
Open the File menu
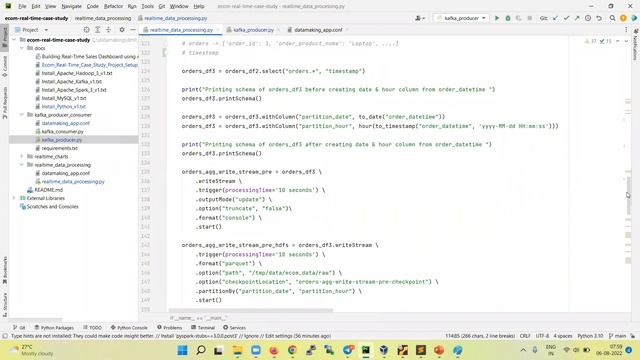[x=22, y=7]
